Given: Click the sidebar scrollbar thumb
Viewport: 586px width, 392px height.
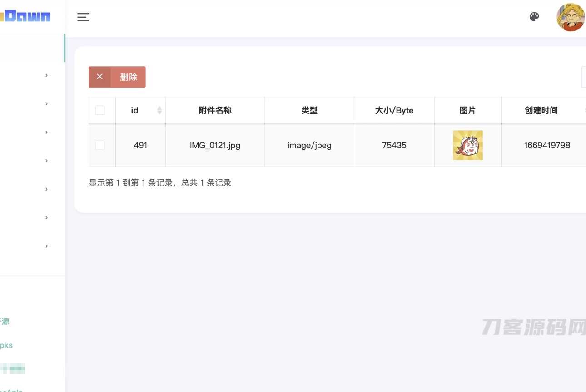Looking at the screenshot, I should (x=65, y=48).
